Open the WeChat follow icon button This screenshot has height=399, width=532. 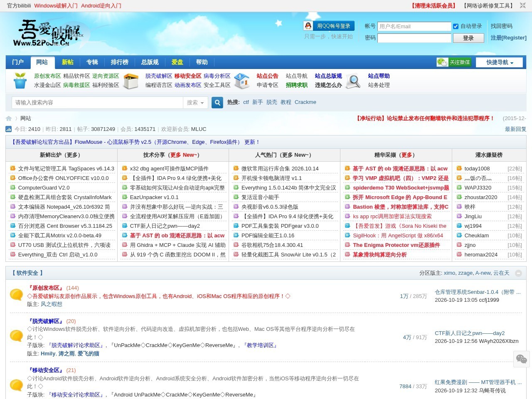coord(453,62)
